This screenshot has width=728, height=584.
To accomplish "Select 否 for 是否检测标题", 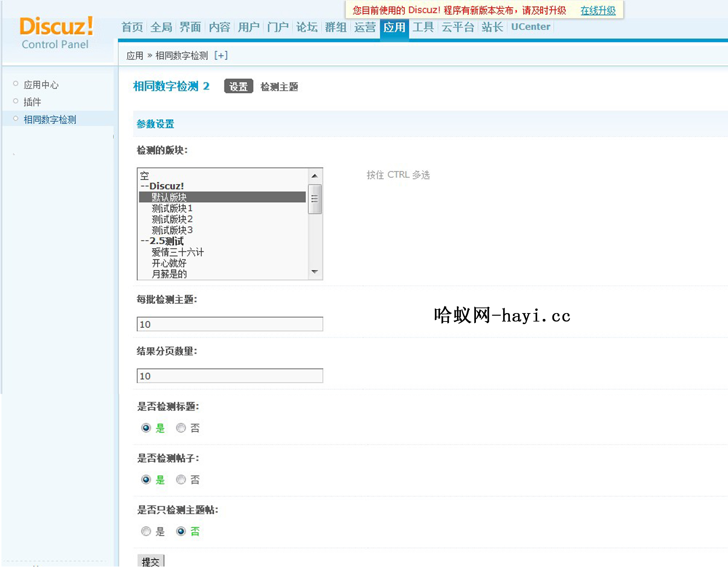I will click(181, 428).
